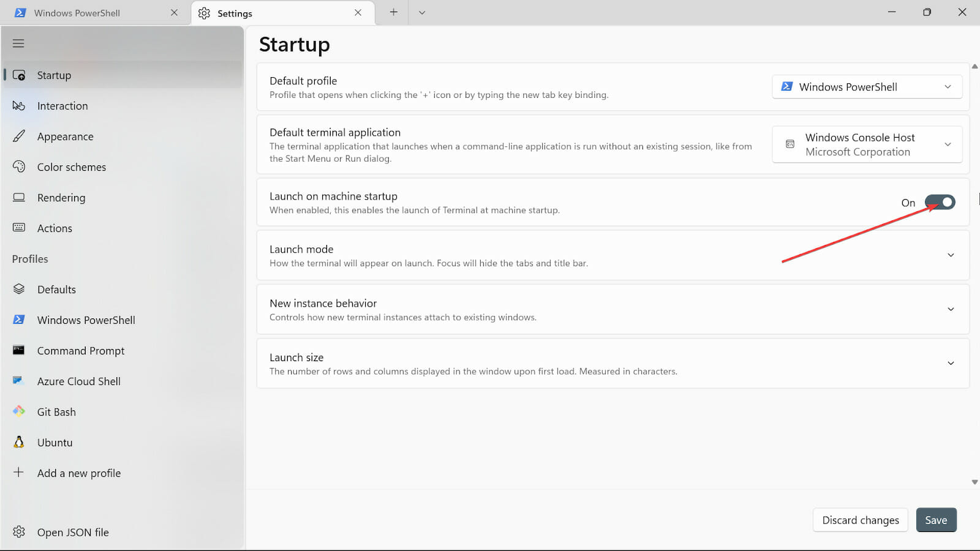Open the hamburger navigation menu
Screen dimensions: 980x551
click(x=18, y=43)
